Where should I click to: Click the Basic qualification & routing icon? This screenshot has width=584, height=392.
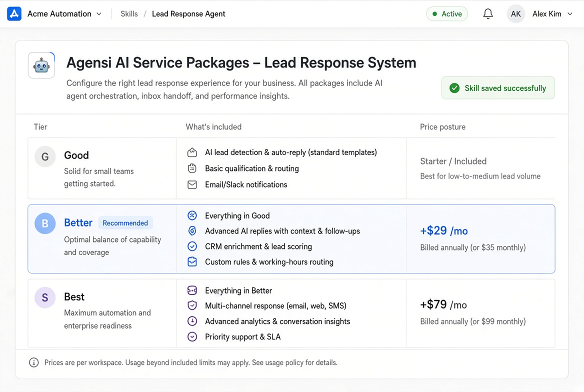(192, 168)
